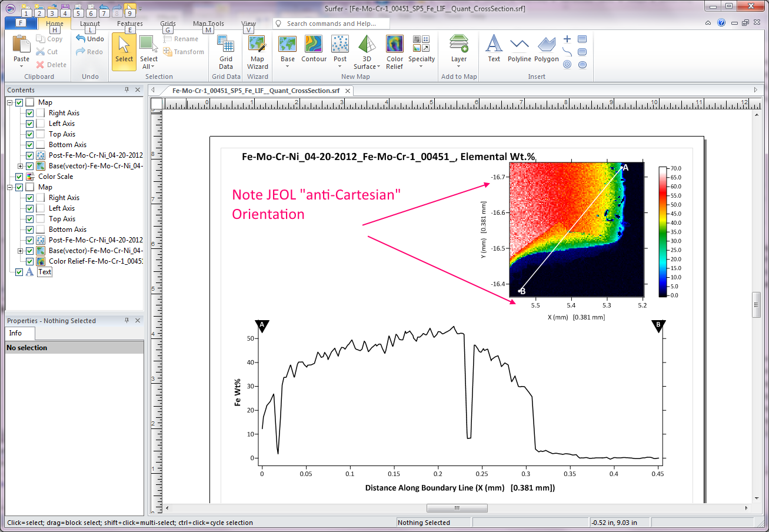Uncheck the Color Scale visibility checkbox
The height and width of the screenshot is (532, 769).
pyautogui.click(x=19, y=177)
